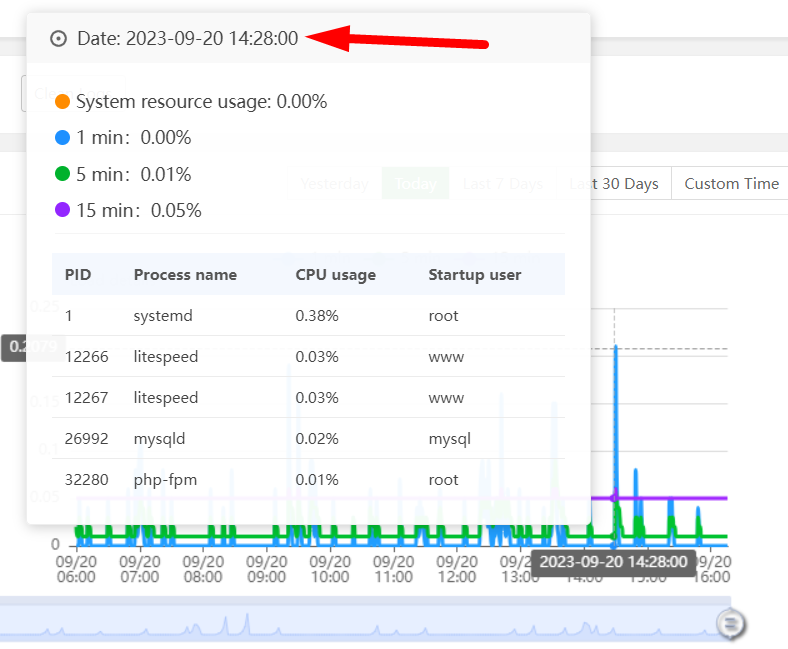Click the Process name column header
Screen dimensions: 788x649
click(185, 274)
